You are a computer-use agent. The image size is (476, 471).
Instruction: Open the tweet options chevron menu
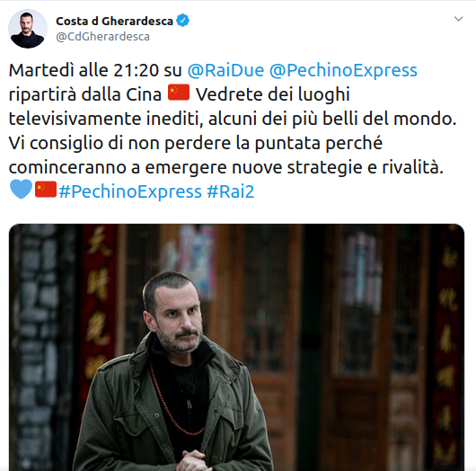point(458,19)
